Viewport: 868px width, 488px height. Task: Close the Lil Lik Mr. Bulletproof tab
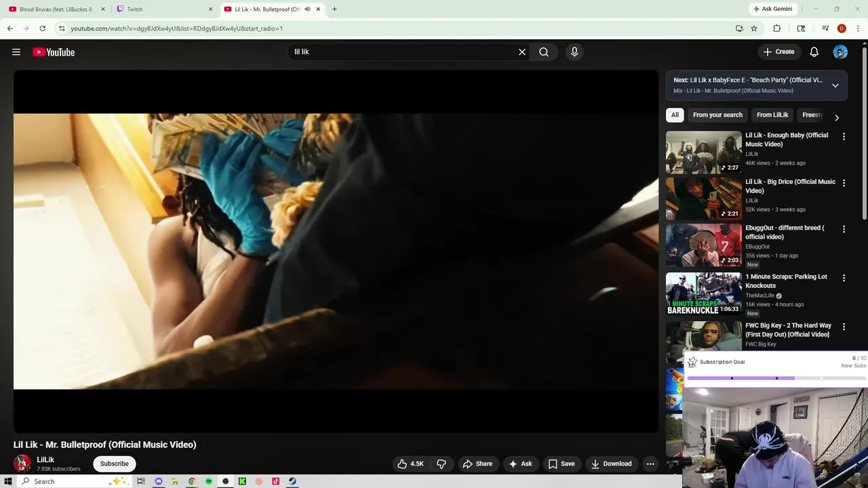click(318, 9)
